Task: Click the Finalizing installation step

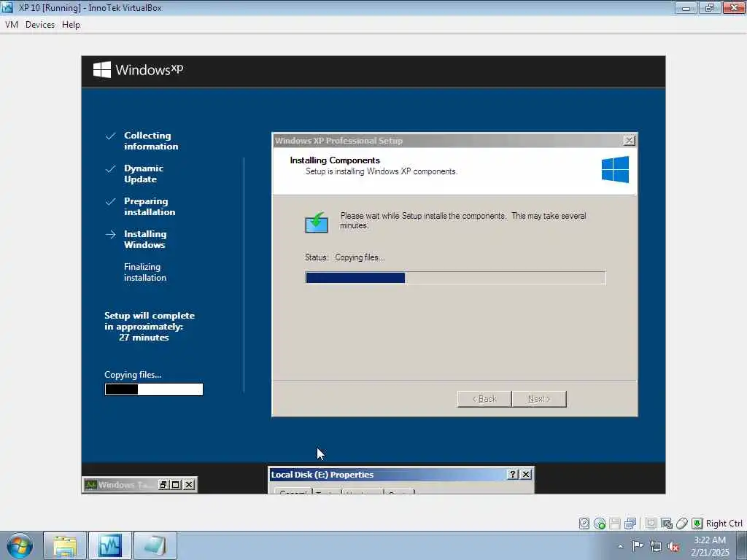Action: pos(145,273)
